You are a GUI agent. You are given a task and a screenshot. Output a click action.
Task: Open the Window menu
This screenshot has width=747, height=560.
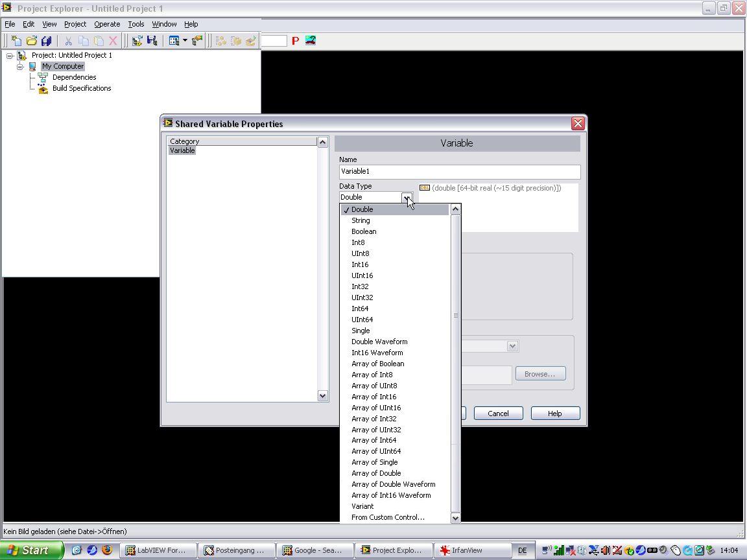coord(164,24)
